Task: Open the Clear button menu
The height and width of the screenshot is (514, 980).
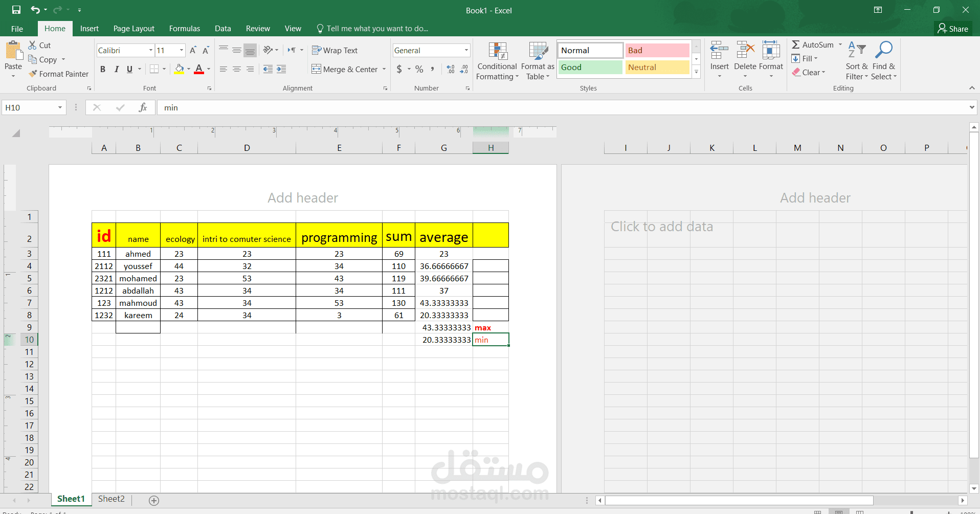Action: pyautogui.click(x=809, y=73)
